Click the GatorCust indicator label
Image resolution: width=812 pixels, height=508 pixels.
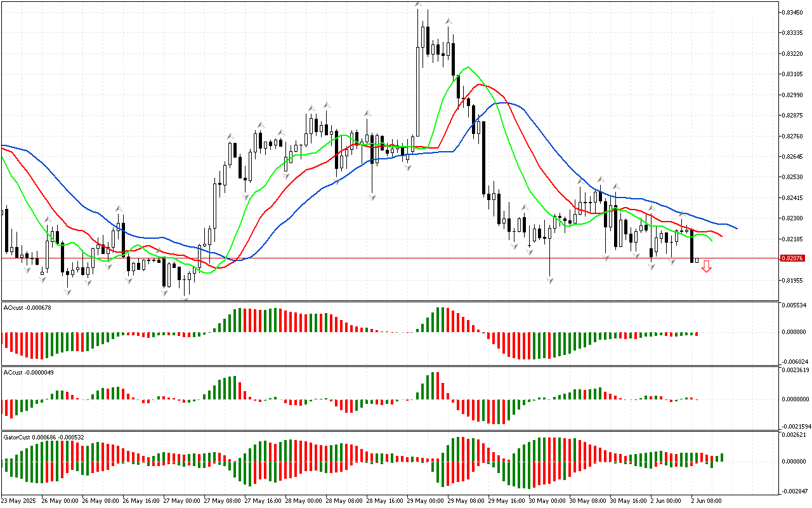[44, 438]
